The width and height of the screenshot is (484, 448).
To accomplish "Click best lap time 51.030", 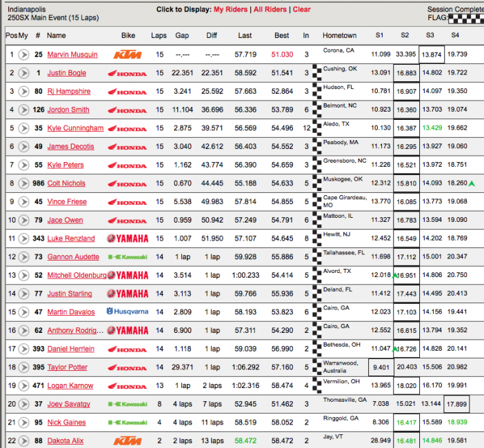I will click(x=282, y=54).
